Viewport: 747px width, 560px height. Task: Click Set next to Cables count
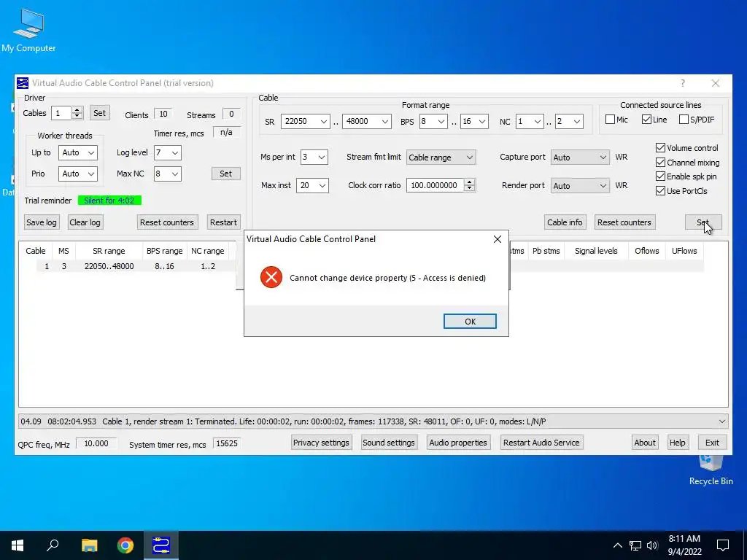(99, 113)
